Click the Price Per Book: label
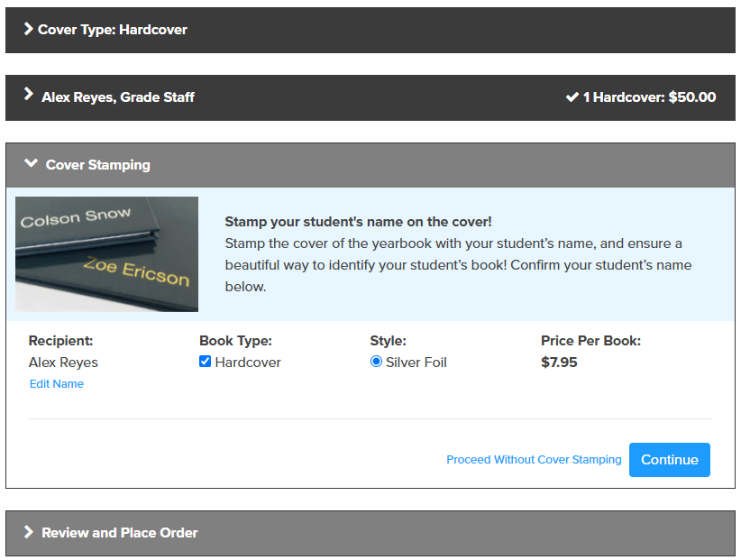Image resolution: width=741 pixels, height=560 pixels. tap(590, 341)
